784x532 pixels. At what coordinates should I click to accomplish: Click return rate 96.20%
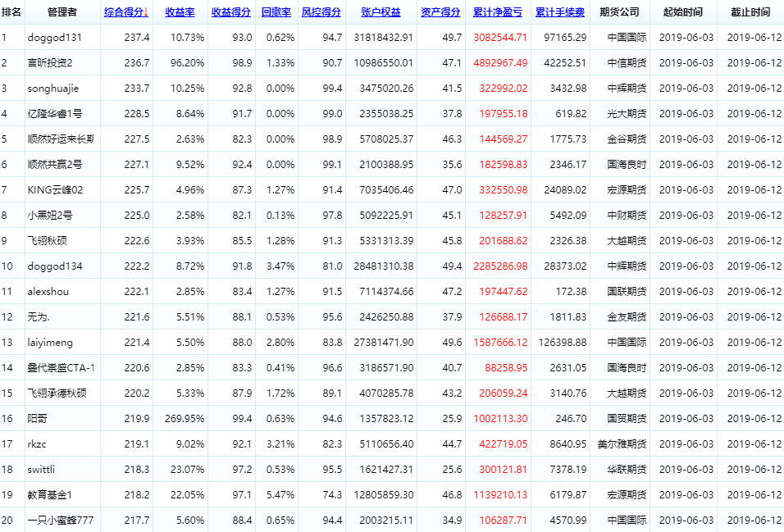(x=188, y=63)
